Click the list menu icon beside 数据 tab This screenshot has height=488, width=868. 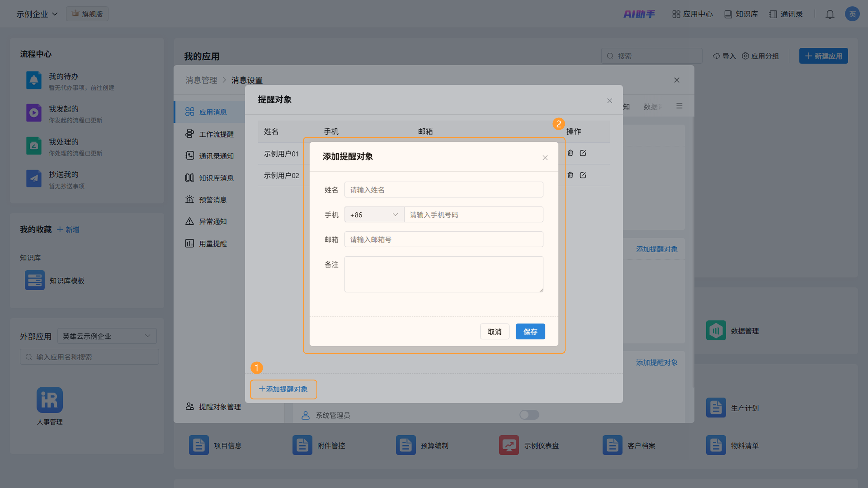point(679,106)
